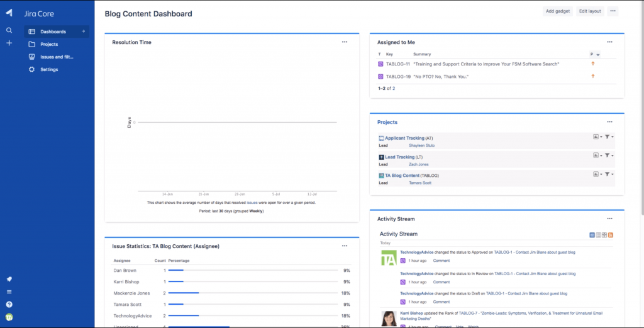
Task: Open Projects gadget options menu
Action: (609, 122)
